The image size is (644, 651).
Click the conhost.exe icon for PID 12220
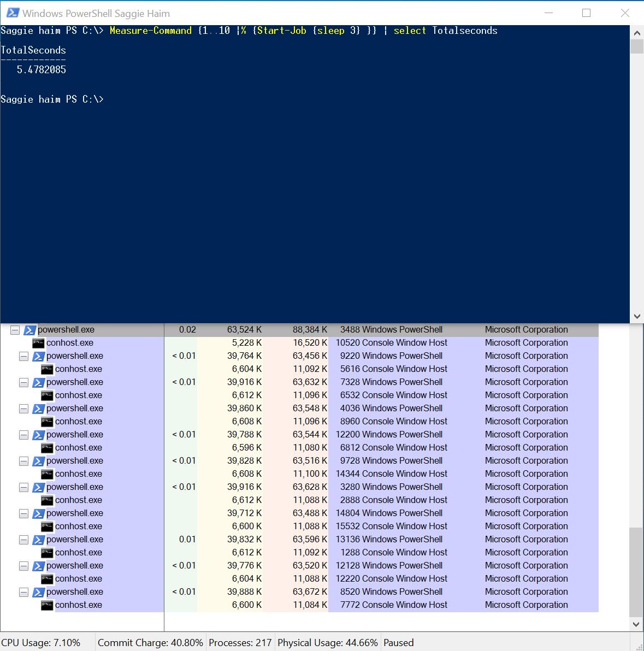[x=47, y=579]
